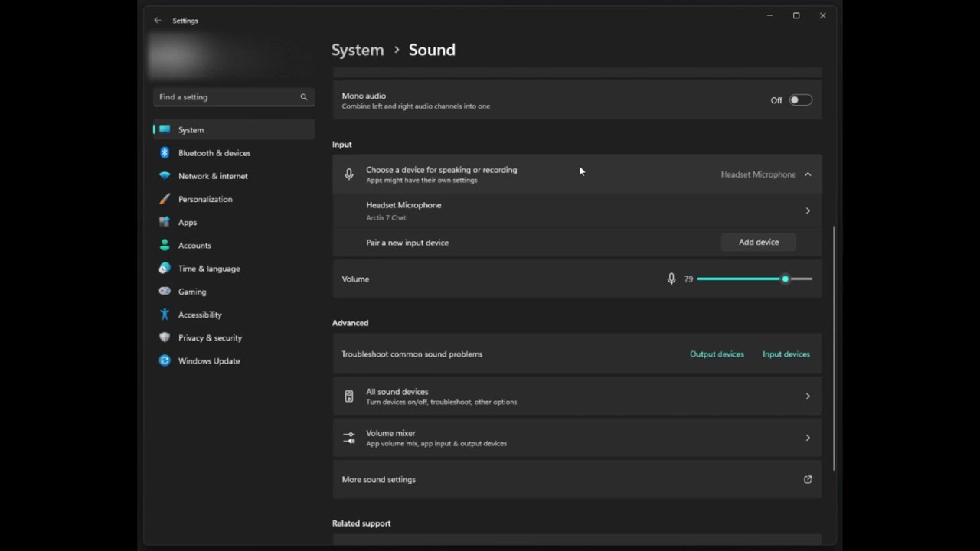The image size is (980, 551).
Task: Click the Windows Update icon
Action: 165,360
